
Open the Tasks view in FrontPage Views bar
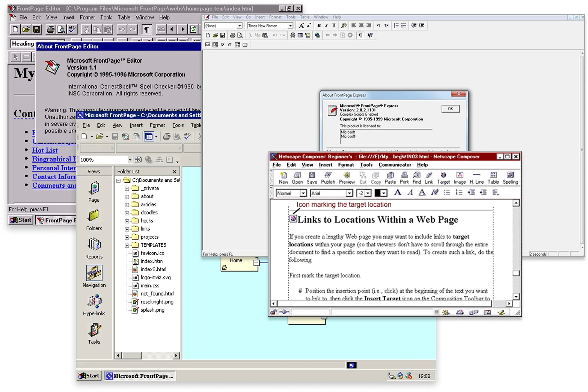94,333
